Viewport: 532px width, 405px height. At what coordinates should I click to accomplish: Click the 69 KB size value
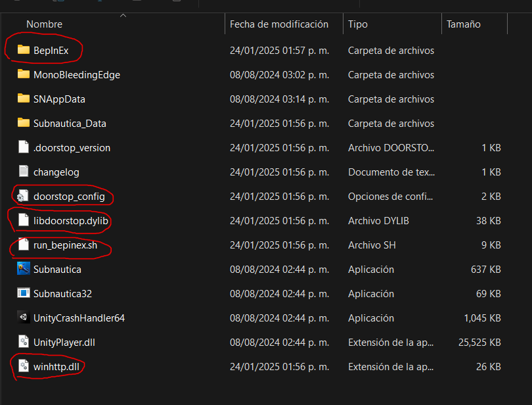point(489,294)
